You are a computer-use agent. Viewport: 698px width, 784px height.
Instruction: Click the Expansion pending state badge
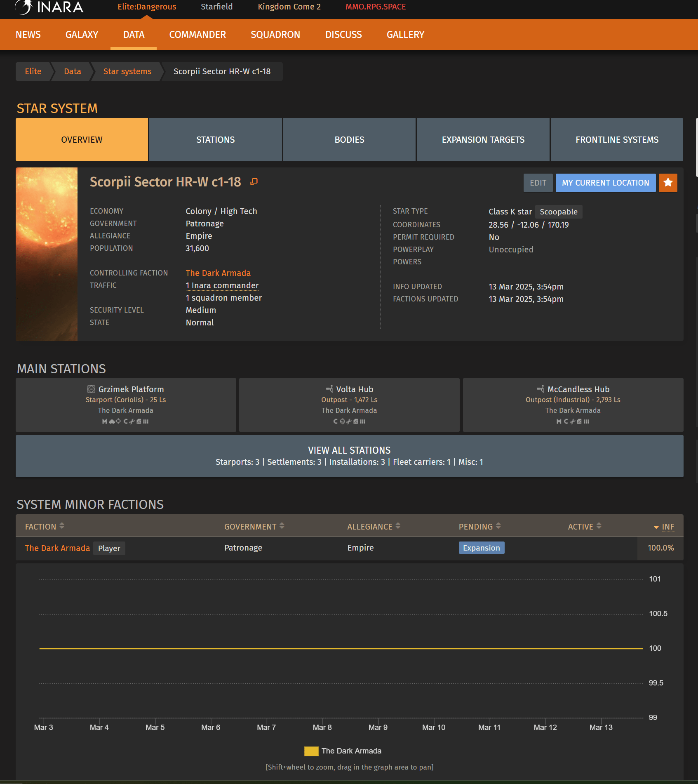click(482, 548)
